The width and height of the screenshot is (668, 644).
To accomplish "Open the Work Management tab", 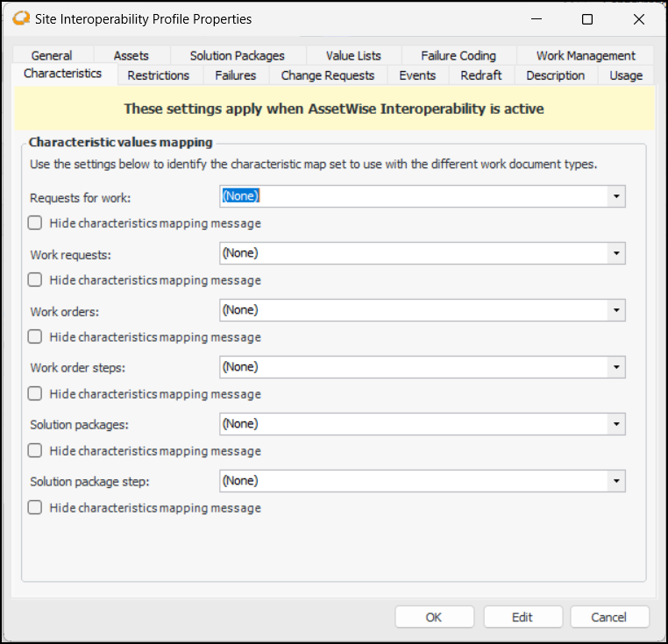I will point(586,55).
